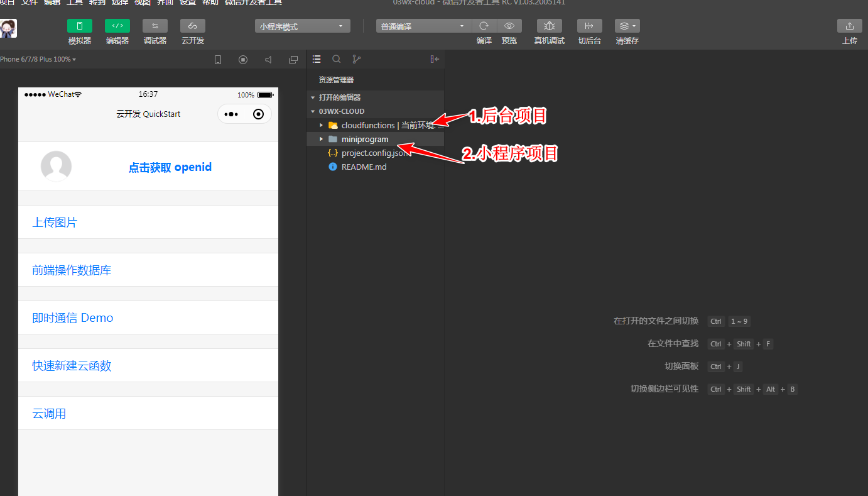Open the 普通编译 compile mode dropdown
This screenshot has height=496, width=868.
pyautogui.click(x=424, y=26)
